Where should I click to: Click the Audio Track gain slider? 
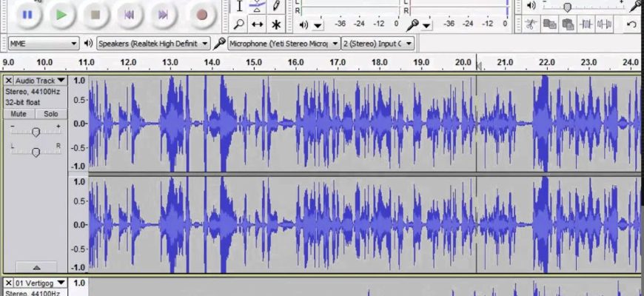[x=36, y=132]
